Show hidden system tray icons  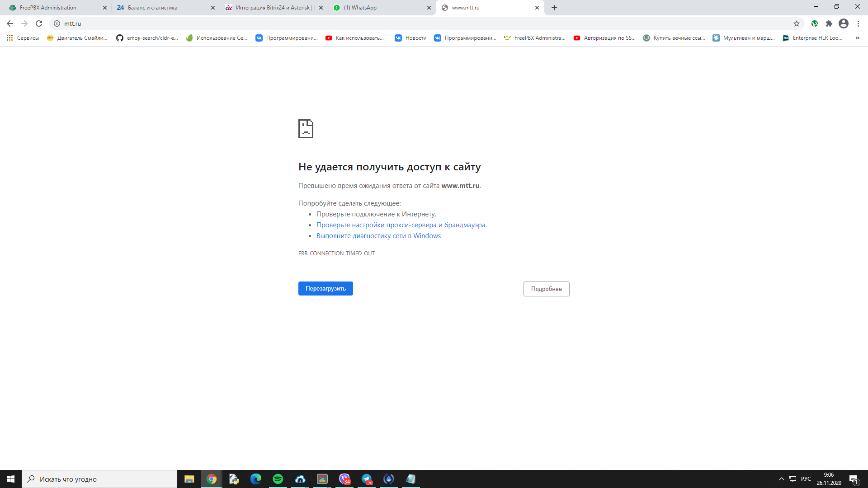(781, 479)
